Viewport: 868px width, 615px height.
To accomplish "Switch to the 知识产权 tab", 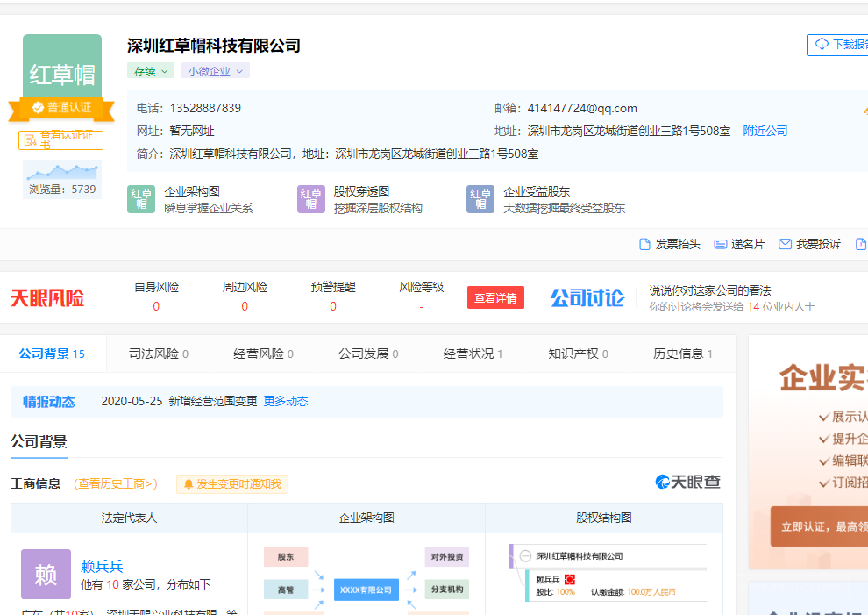I will click(x=578, y=354).
